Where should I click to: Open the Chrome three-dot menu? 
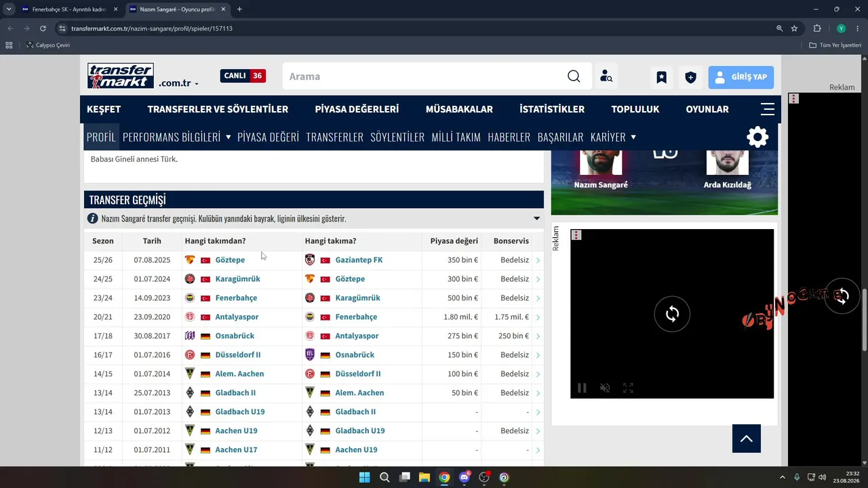[x=857, y=28]
